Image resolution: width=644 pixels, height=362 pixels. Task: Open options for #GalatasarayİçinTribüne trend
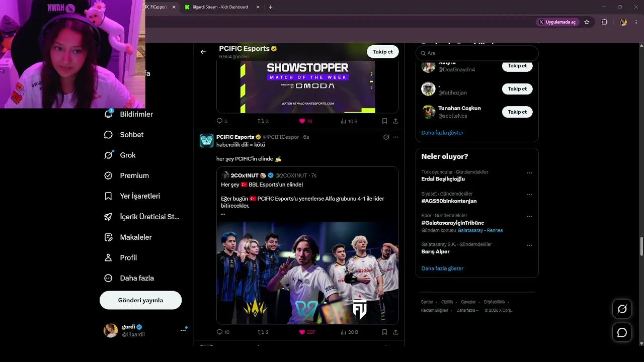point(529,216)
